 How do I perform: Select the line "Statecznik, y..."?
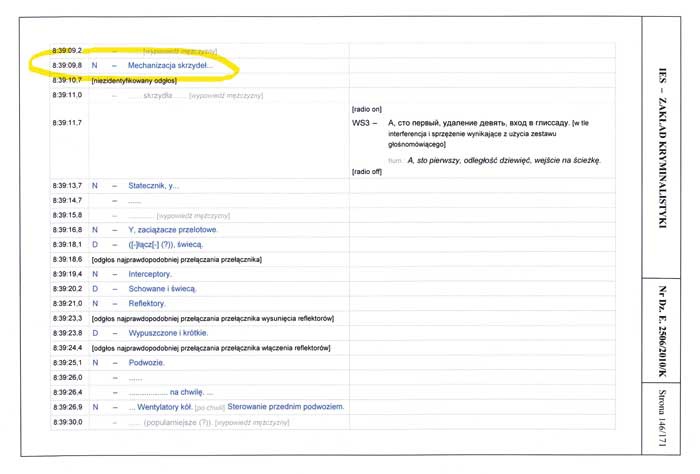pos(154,186)
